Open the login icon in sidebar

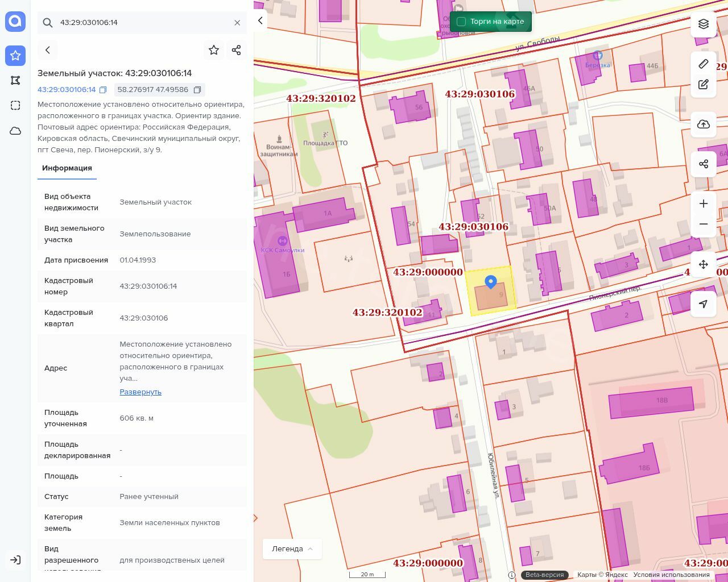click(15, 560)
